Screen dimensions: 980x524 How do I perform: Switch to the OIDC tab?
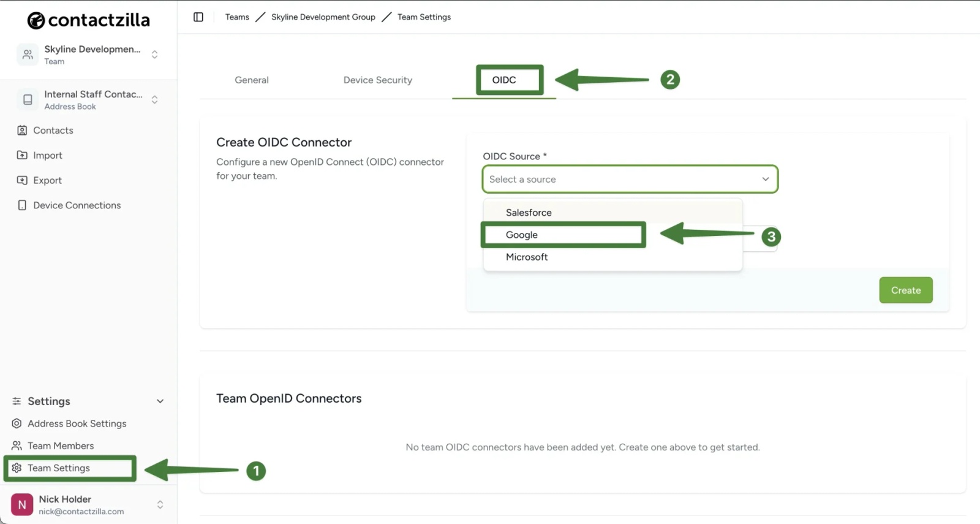504,80
